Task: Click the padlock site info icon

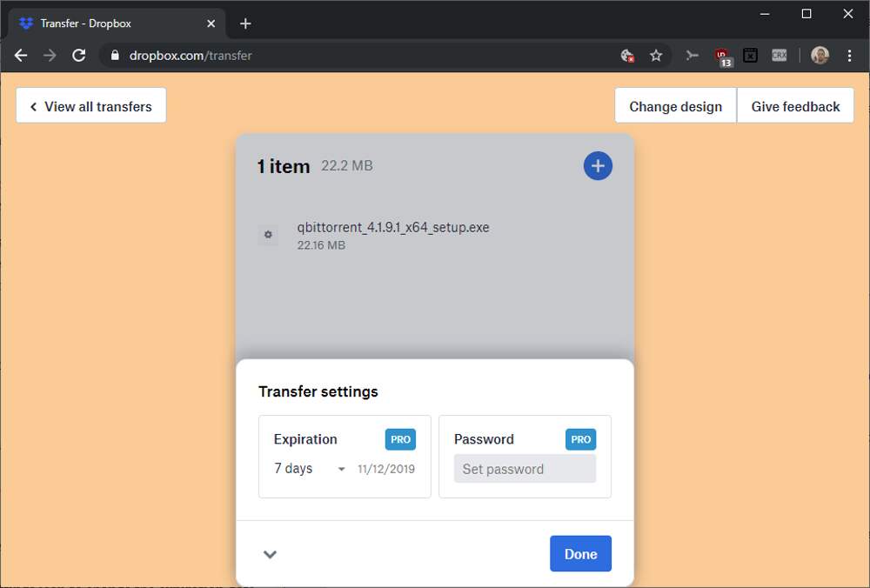Action: point(115,56)
